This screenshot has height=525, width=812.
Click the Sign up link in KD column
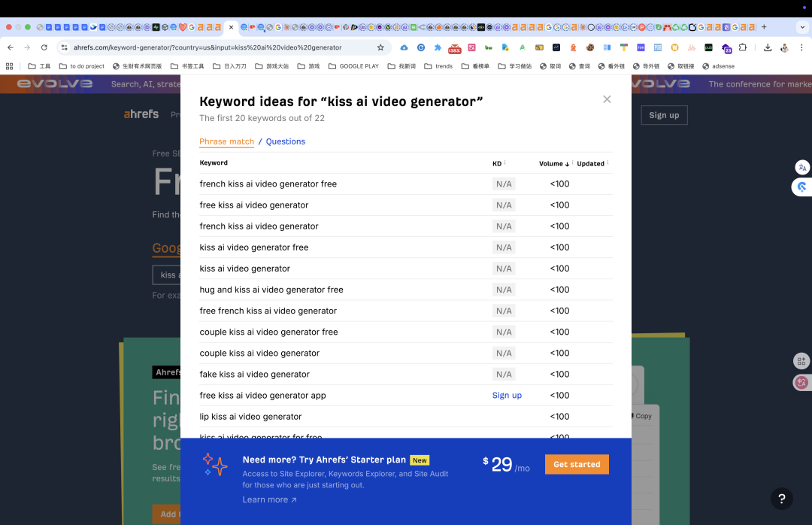pos(507,396)
